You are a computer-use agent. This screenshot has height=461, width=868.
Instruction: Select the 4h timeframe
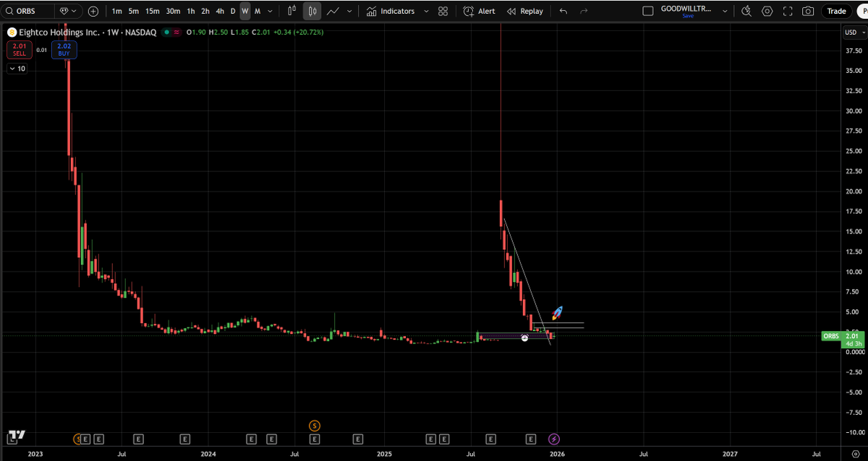coord(220,11)
